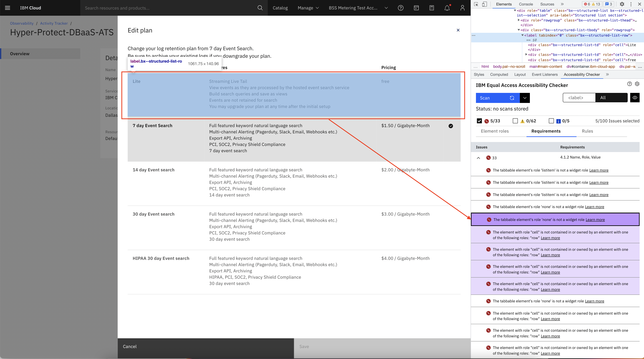Open the IBM Cloud hamburger menu
The width and height of the screenshot is (644, 359).
8,8
